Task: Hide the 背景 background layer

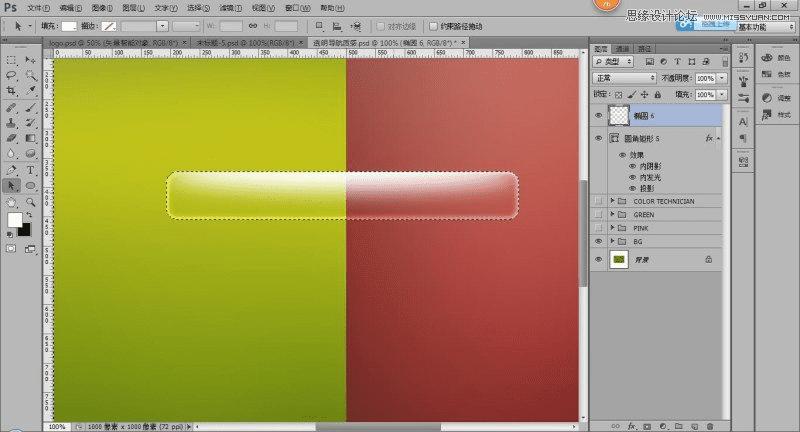Action: pyautogui.click(x=598, y=260)
